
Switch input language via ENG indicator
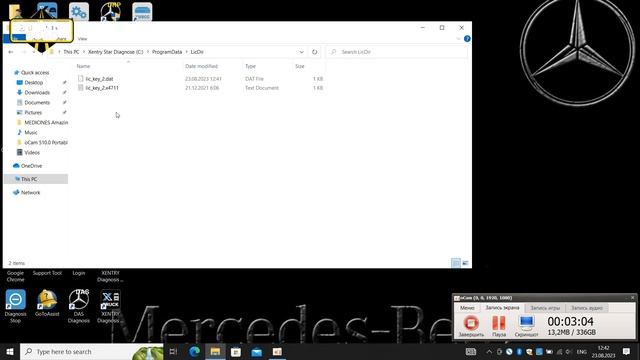pyautogui.click(x=582, y=351)
